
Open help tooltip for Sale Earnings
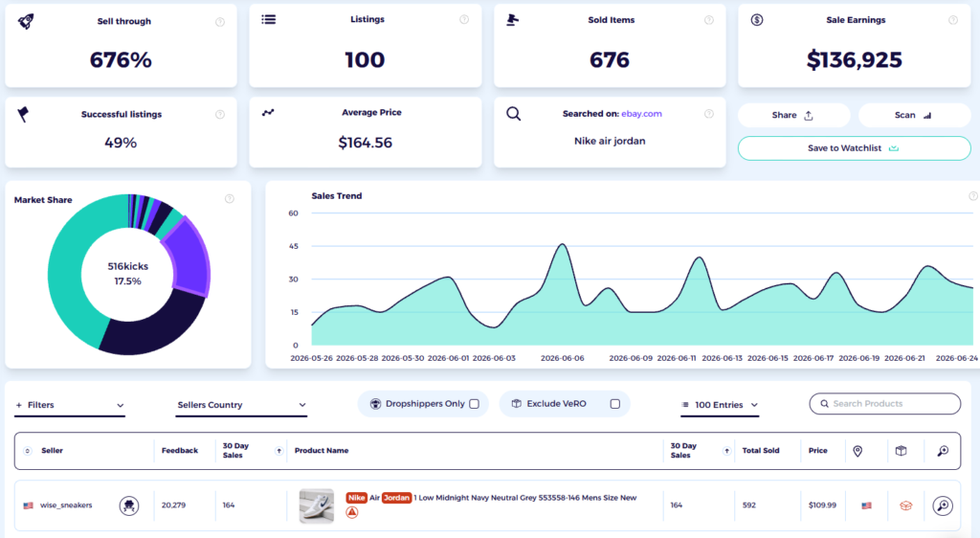(953, 20)
